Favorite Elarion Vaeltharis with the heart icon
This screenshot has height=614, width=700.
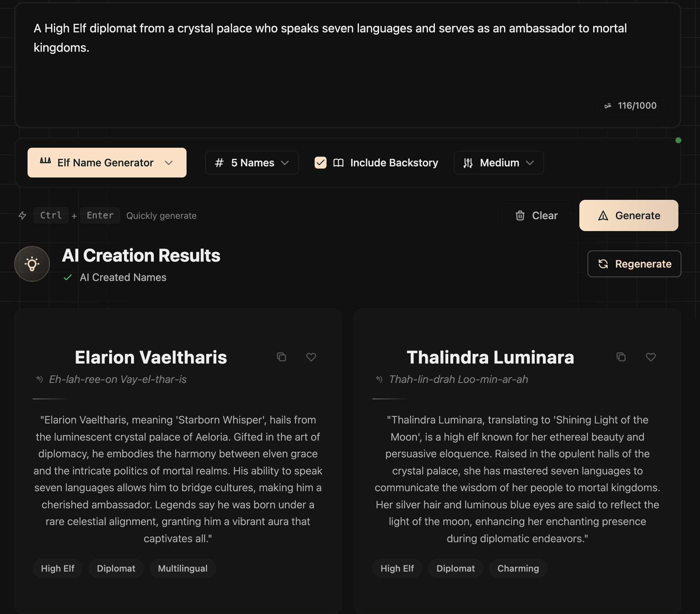click(311, 357)
